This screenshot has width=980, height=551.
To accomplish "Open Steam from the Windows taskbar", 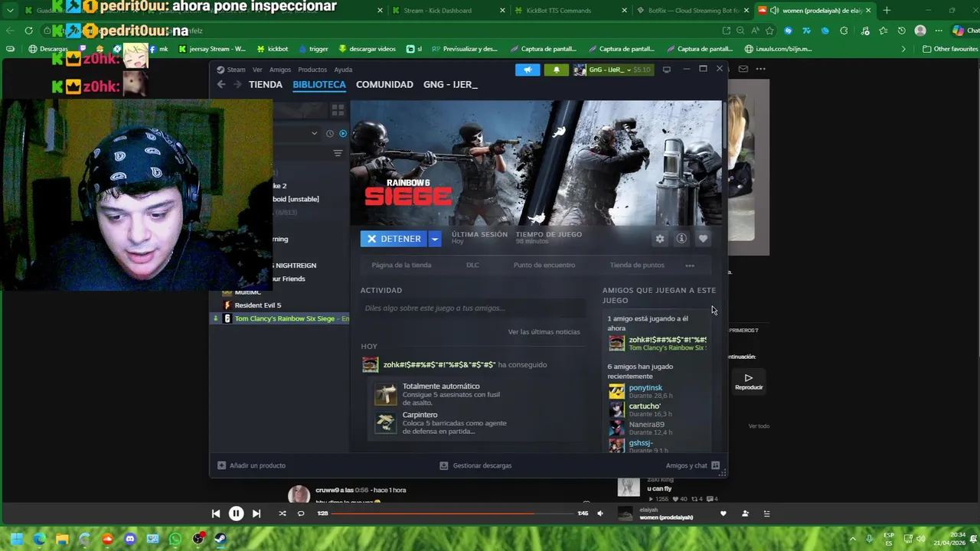I will point(220,539).
